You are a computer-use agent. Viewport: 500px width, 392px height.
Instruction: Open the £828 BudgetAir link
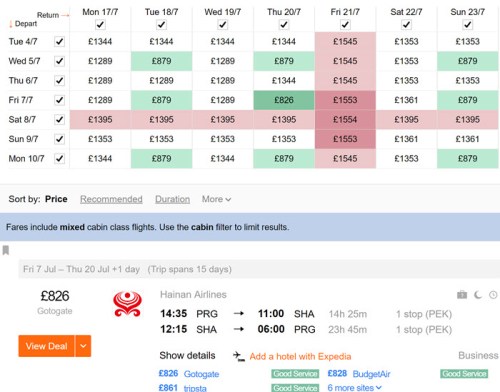coord(359,374)
